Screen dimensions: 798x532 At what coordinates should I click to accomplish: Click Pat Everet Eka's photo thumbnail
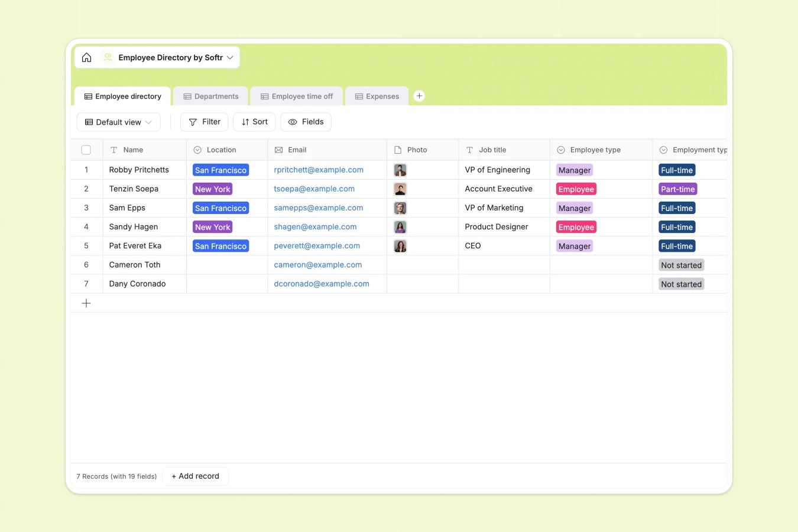pos(400,245)
